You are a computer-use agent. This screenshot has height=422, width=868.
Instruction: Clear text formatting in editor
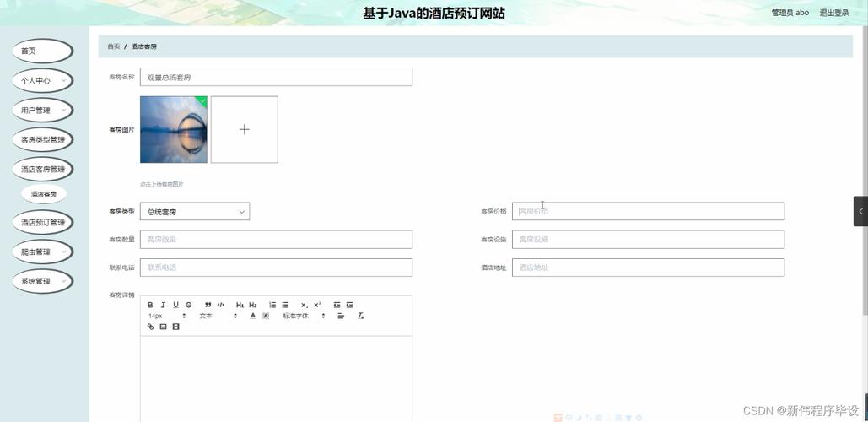pos(360,316)
